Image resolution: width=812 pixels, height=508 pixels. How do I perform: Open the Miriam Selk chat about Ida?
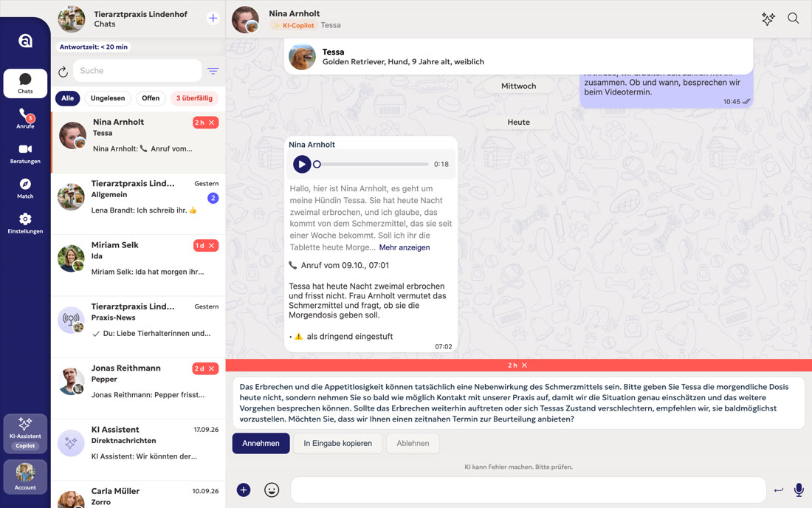(x=138, y=265)
